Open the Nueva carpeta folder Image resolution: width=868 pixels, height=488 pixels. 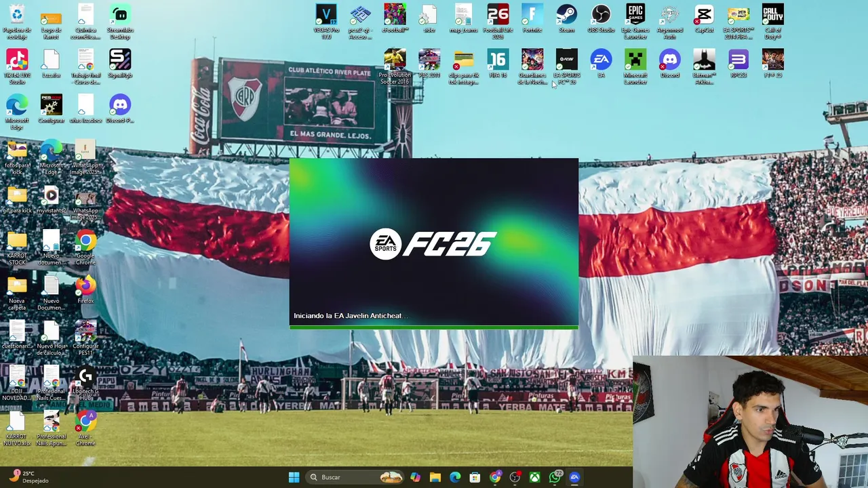16,293
